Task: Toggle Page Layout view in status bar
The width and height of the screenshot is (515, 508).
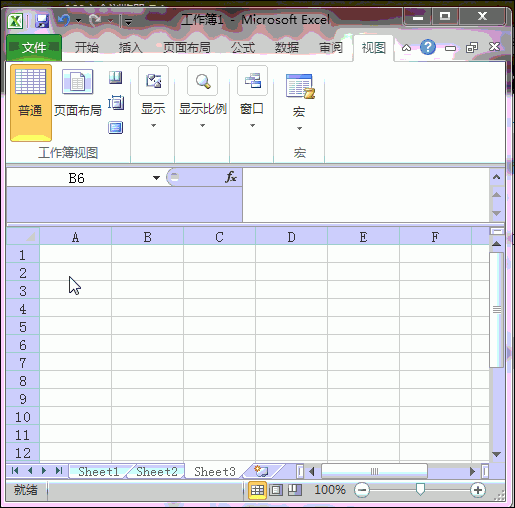Action: click(x=276, y=490)
